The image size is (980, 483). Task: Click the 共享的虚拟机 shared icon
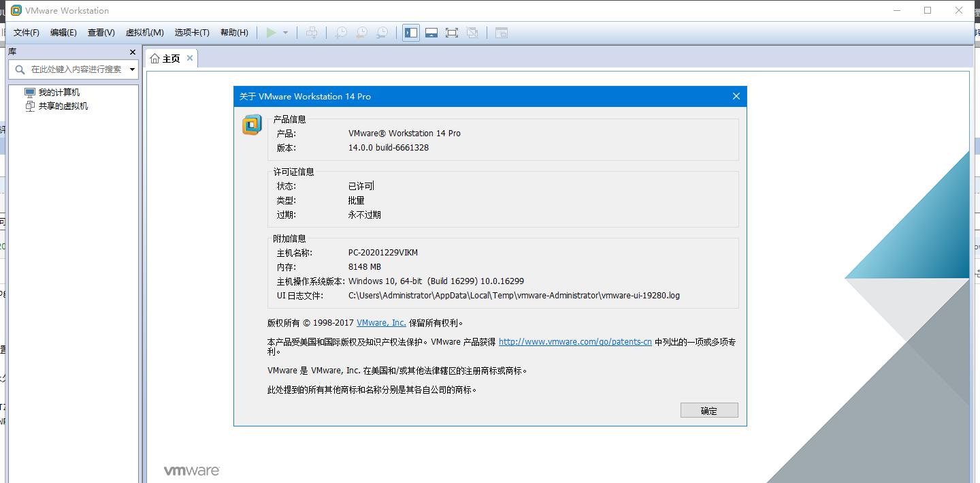click(x=30, y=106)
